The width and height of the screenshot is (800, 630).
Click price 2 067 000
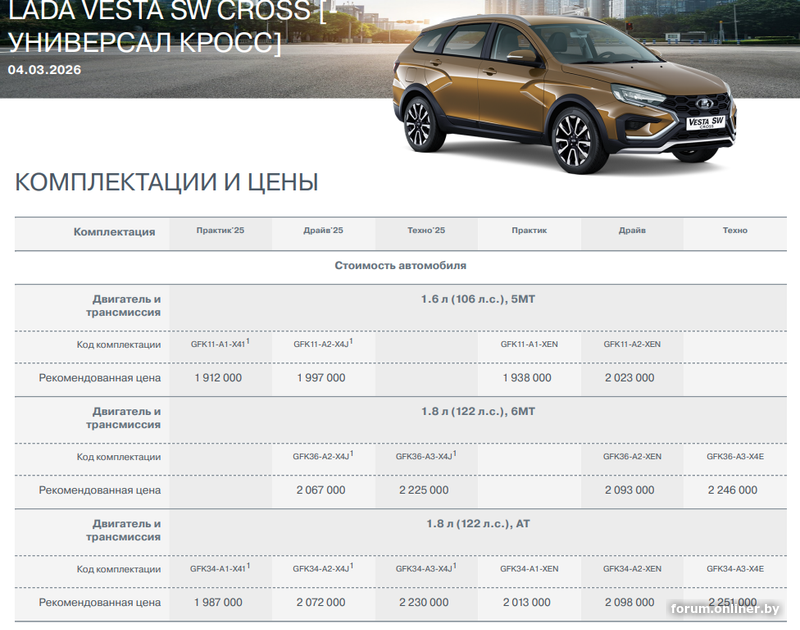(321, 490)
